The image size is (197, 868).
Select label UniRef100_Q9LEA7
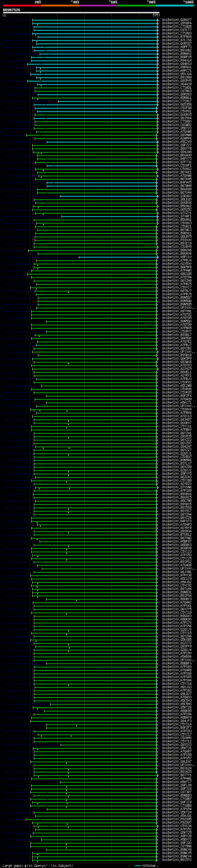click(x=176, y=761)
